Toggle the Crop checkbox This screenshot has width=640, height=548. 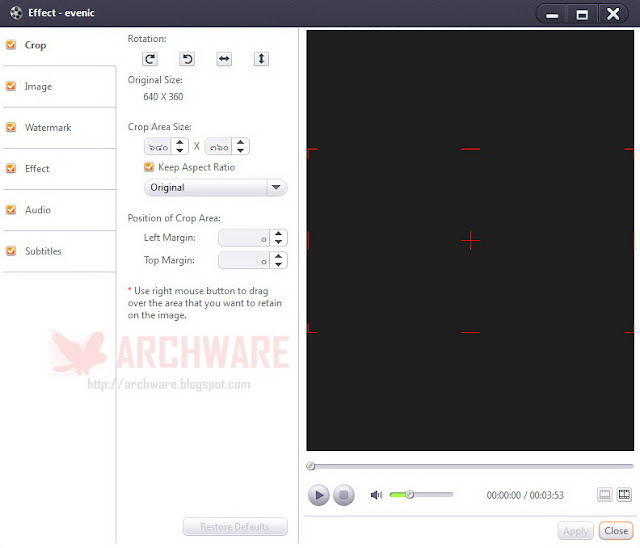[x=11, y=44]
